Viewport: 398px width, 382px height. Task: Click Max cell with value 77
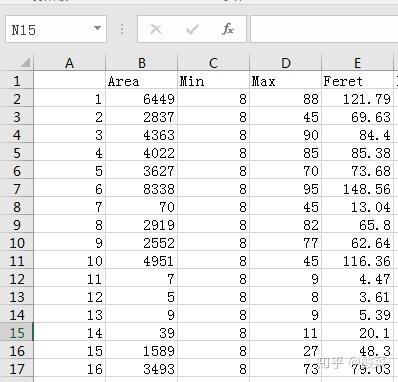click(x=286, y=243)
